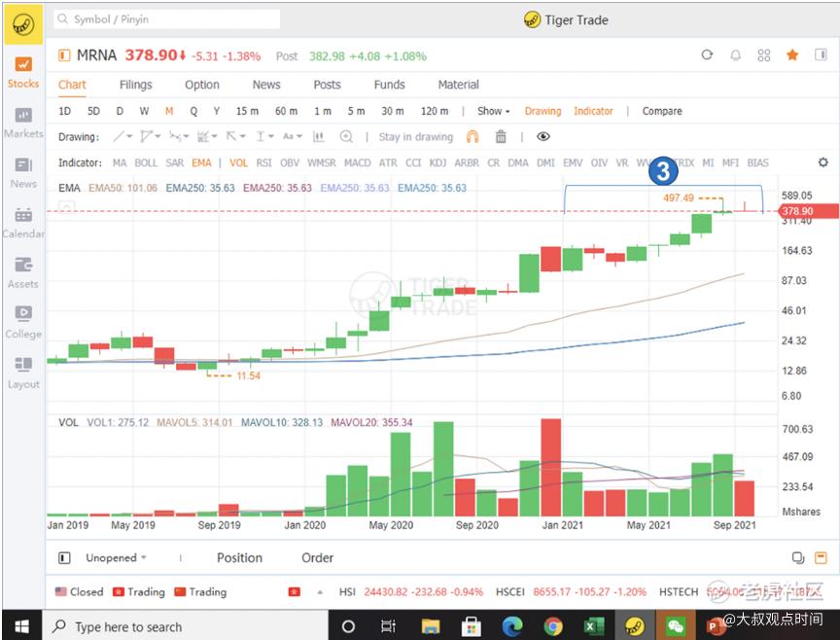
Task: Expand the Show dropdown
Action: pyautogui.click(x=493, y=111)
